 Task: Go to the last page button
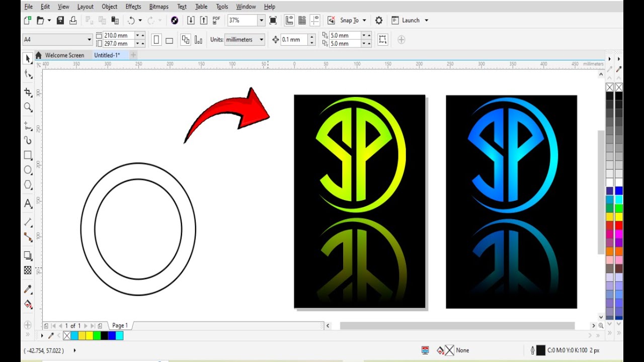[93, 326]
